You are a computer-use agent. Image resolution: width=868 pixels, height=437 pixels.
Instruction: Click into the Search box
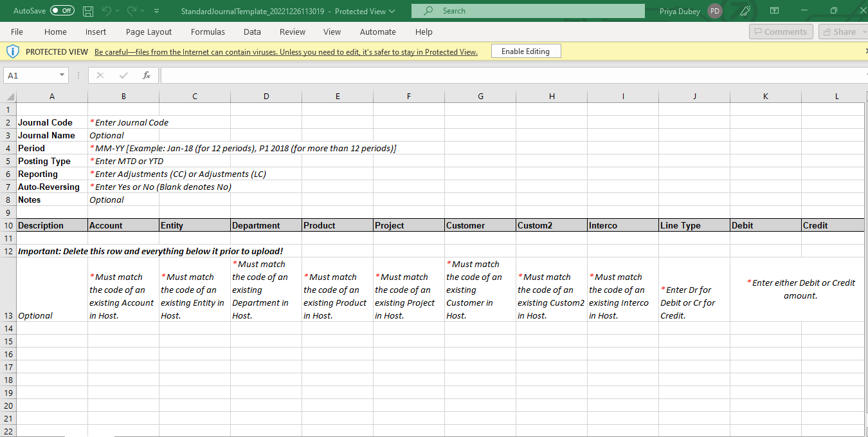click(528, 11)
